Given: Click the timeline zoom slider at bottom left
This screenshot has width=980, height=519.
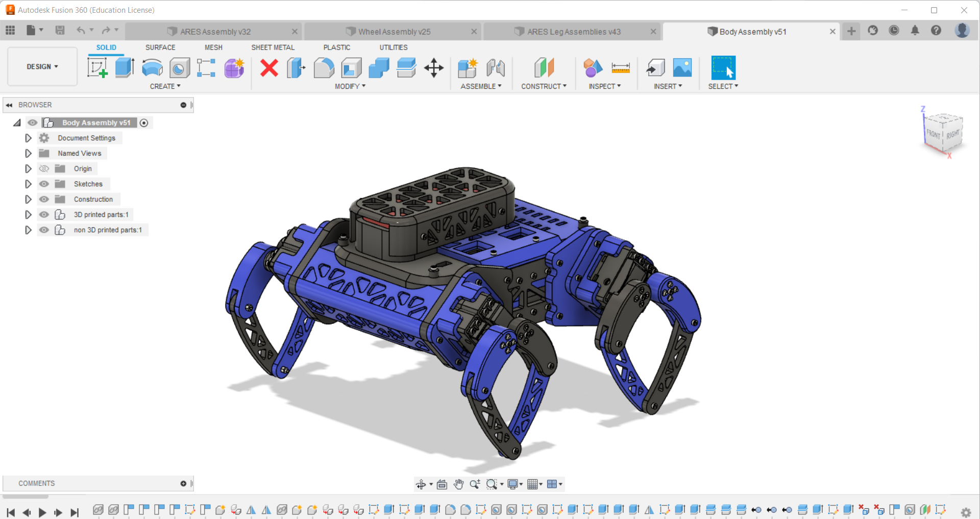Looking at the screenshot, I should [x=26, y=496].
